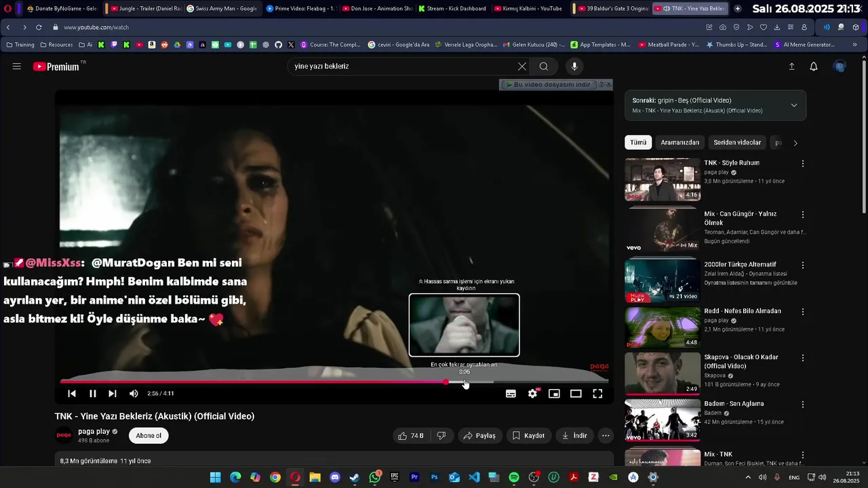Select the Tümü filter chip
This screenshot has width=868, height=488.
[x=638, y=142]
